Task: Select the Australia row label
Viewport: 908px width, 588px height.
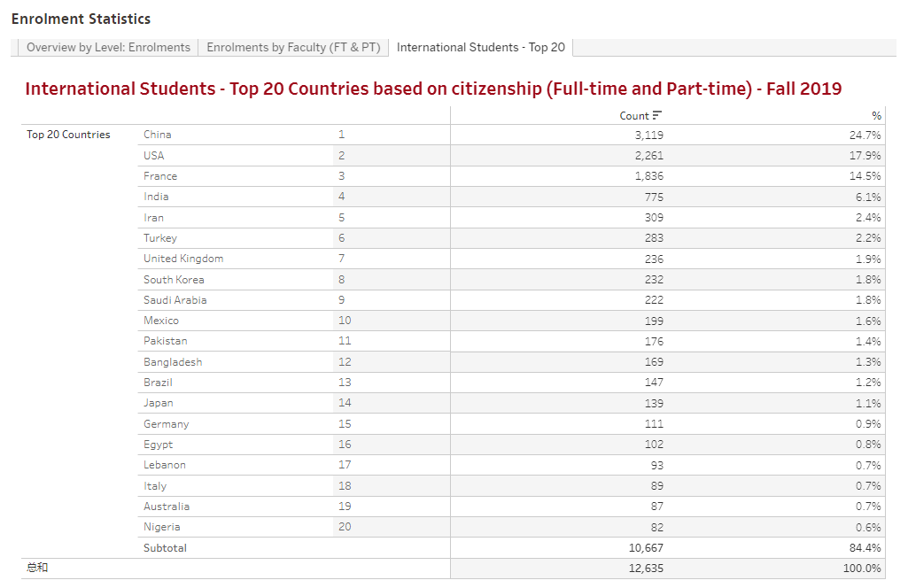Action: click(167, 507)
